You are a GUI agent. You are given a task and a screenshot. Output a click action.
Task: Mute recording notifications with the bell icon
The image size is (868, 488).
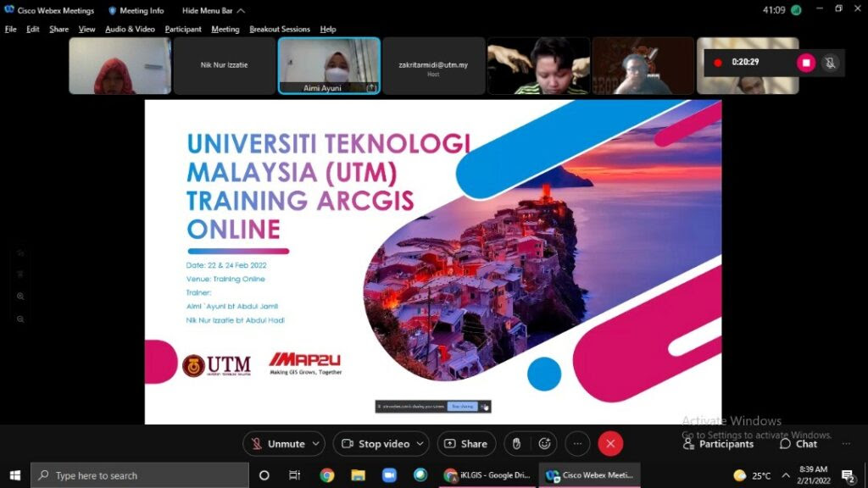(830, 63)
